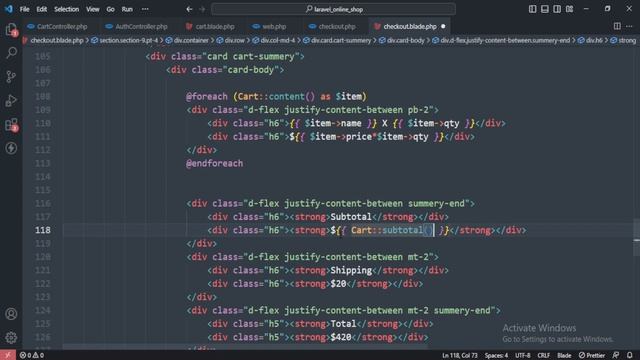Toggle the secondary side bar layout icon
Image resolution: width=640 pixels, height=360 pixels.
pyautogui.click(x=557, y=9)
